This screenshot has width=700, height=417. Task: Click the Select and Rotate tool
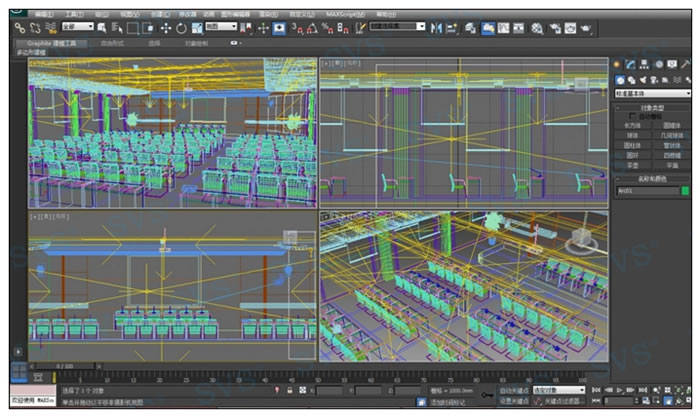point(181,28)
